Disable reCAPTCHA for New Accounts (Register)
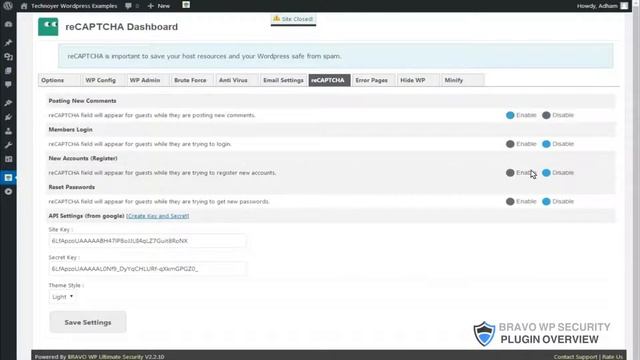The image size is (640, 360). 546,173
